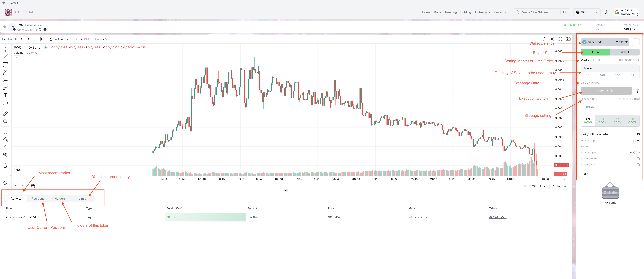Take a chart snapshot with the camera icon
Image resolution: width=644 pixels, height=279 pixels.
(568, 39)
